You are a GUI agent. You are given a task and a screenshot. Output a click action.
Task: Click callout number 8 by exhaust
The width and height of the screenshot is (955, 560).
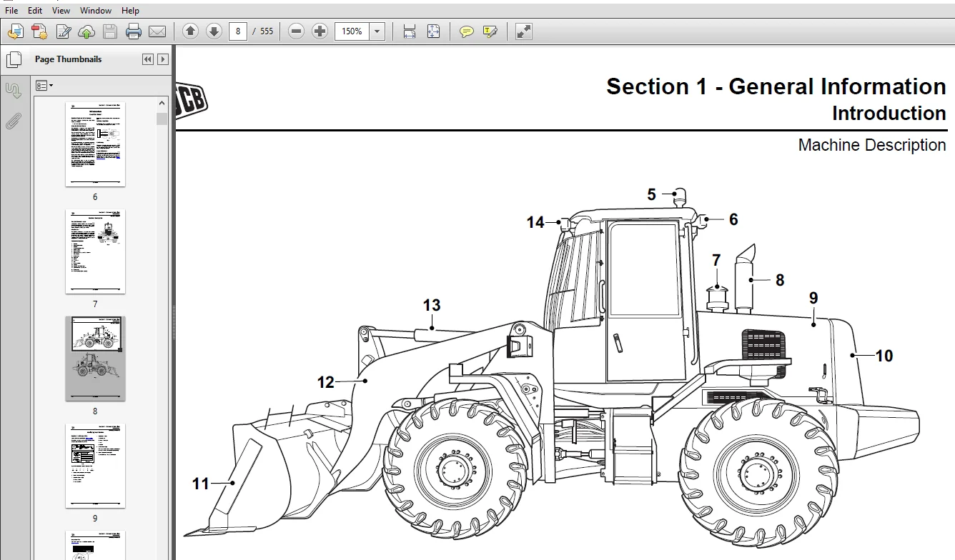[x=780, y=281]
